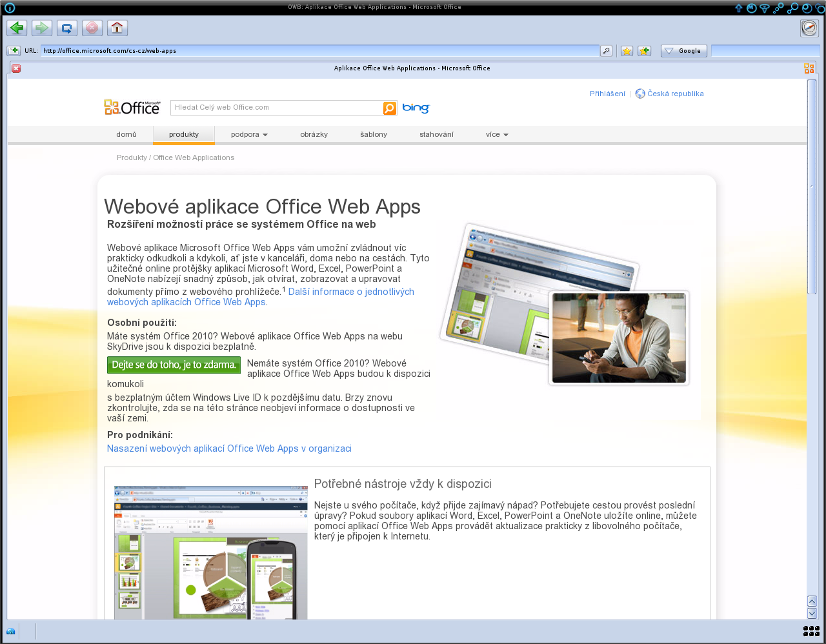Viewport: 826px width, 644px height.
Task: Click the blue network icon in status bar
Action: [11, 631]
